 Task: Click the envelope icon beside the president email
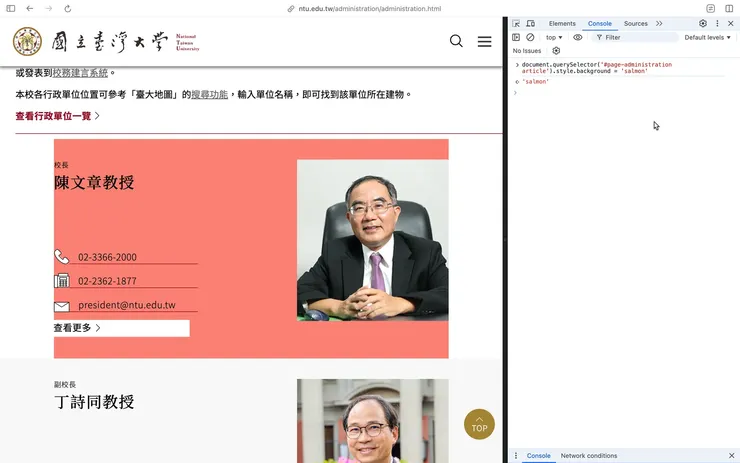62,307
